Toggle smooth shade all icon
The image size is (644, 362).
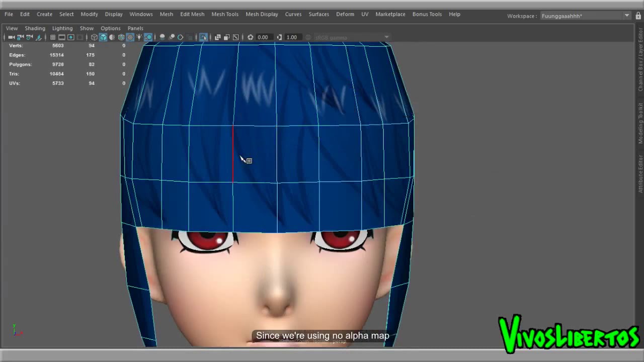[103, 37]
